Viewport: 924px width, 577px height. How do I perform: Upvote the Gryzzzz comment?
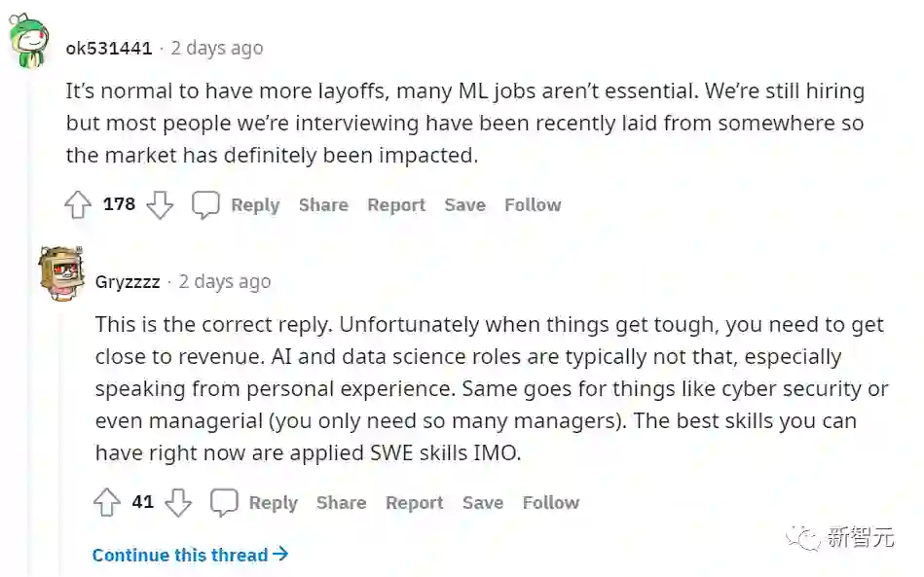[x=107, y=503]
